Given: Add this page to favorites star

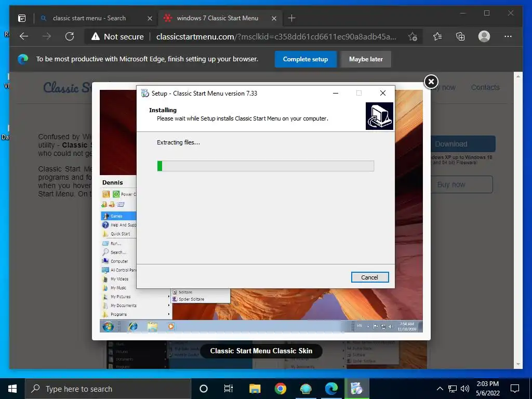Looking at the screenshot, I should pyautogui.click(x=413, y=37).
